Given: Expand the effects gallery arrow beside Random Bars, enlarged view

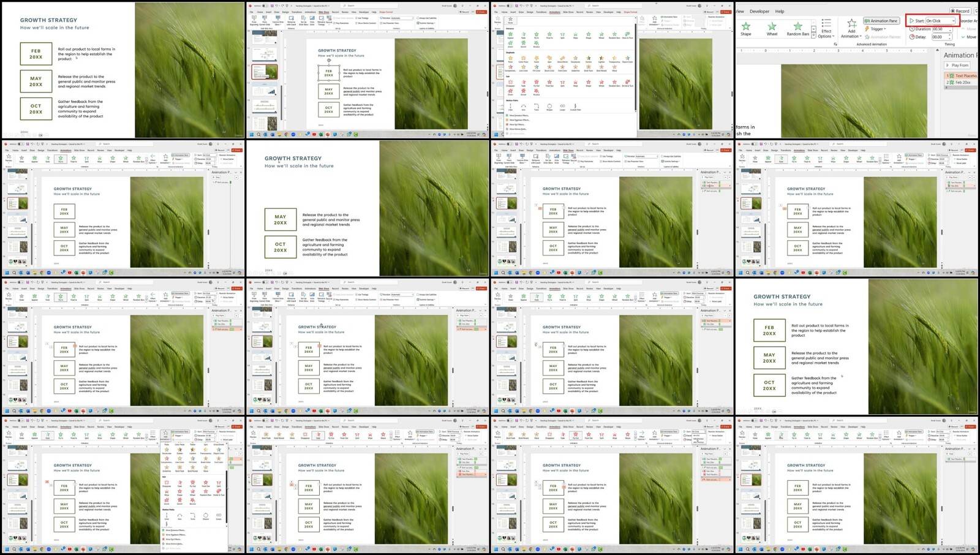Looking at the screenshot, I should click(813, 36).
